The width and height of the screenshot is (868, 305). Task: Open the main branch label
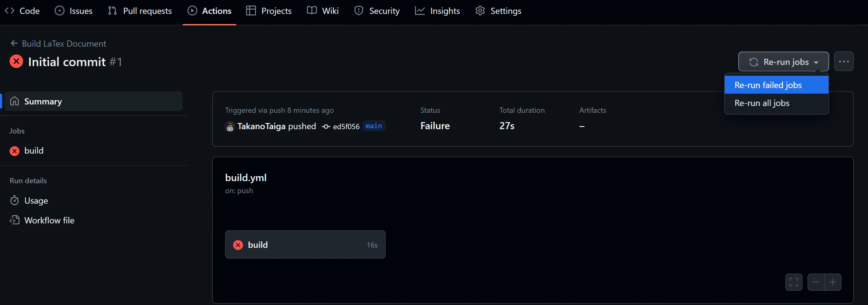pos(374,126)
